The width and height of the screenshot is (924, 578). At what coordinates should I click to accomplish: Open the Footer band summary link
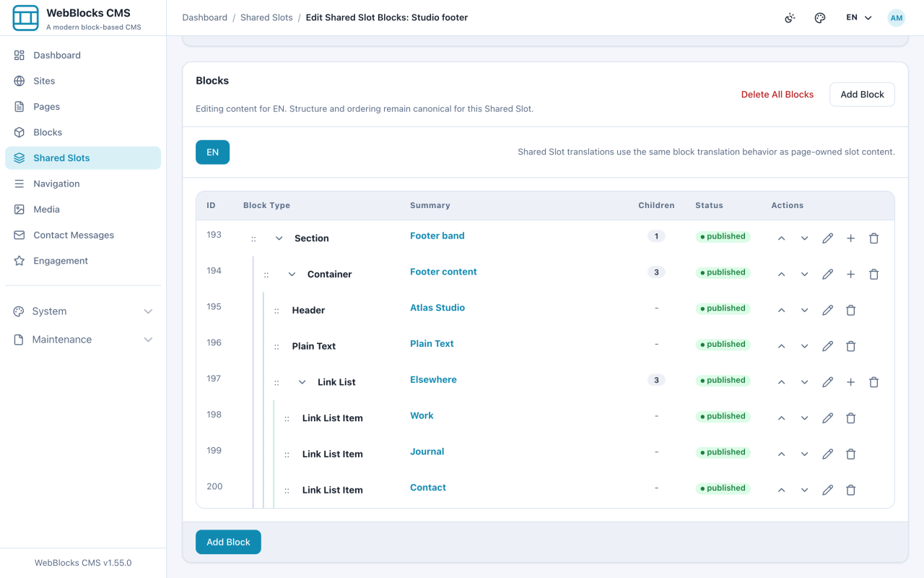pos(437,236)
